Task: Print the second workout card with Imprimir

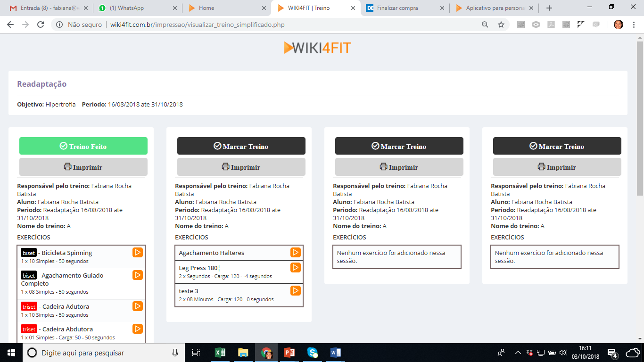Action: 241,167
